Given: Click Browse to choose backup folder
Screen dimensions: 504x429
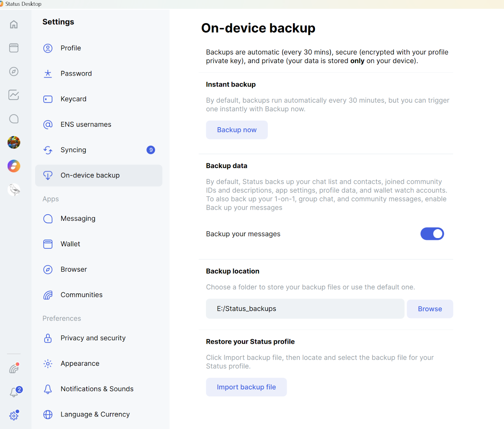Looking at the screenshot, I should pyautogui.click(x=430, y=309).
